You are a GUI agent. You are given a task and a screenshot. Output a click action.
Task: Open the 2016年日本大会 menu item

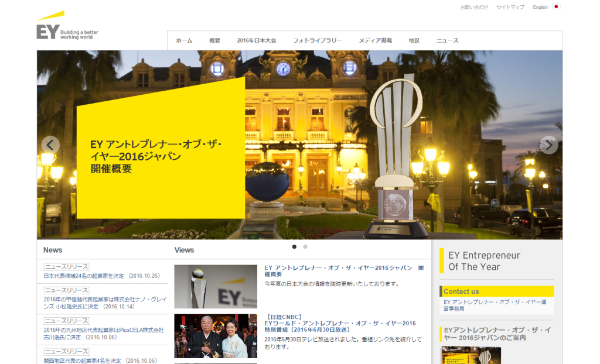click(x=257, y=40)
